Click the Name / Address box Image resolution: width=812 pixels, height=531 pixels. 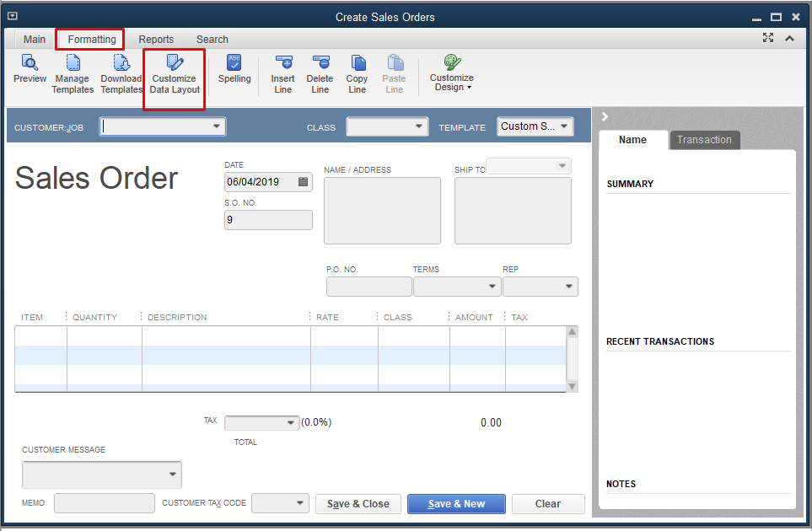[x=382, y=211]
